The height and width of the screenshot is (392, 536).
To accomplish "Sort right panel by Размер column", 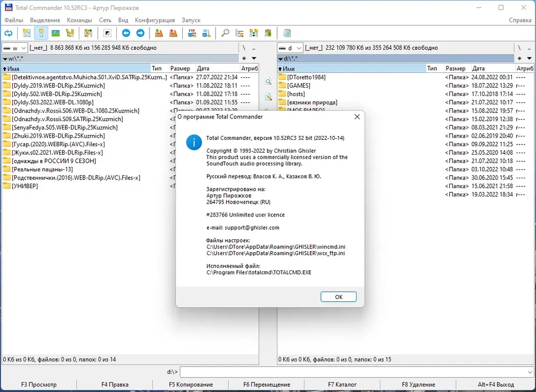I will coord(457,69).
